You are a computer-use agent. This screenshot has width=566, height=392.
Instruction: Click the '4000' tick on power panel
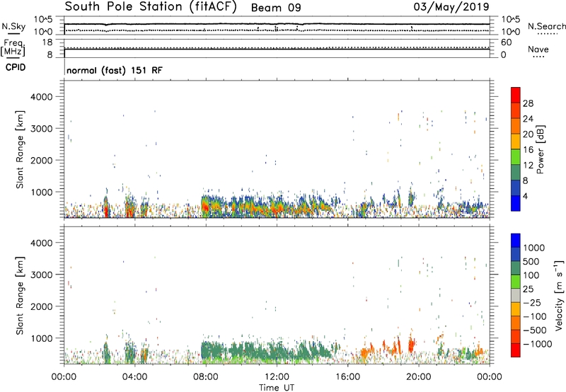pos(42,97)
